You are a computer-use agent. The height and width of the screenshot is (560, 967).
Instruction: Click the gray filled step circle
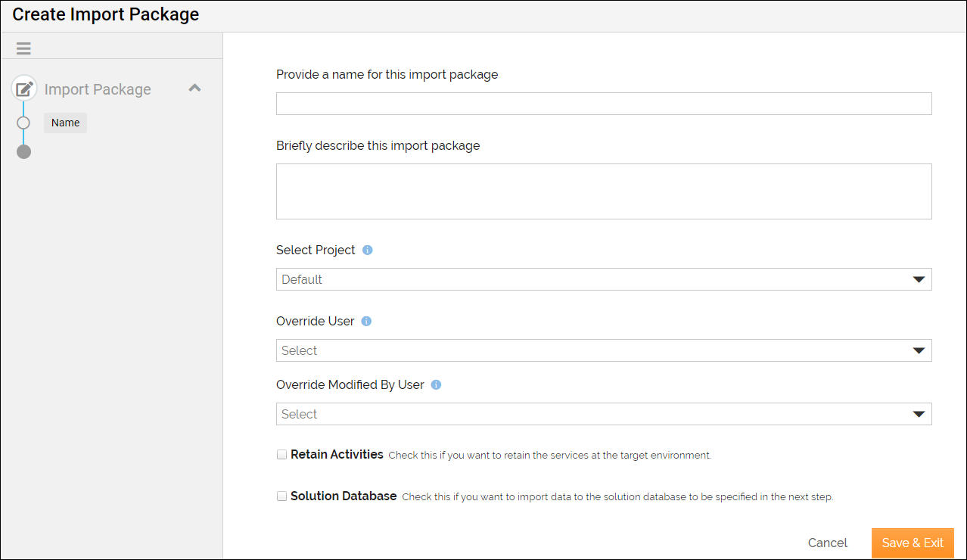(x=23, y=151)
